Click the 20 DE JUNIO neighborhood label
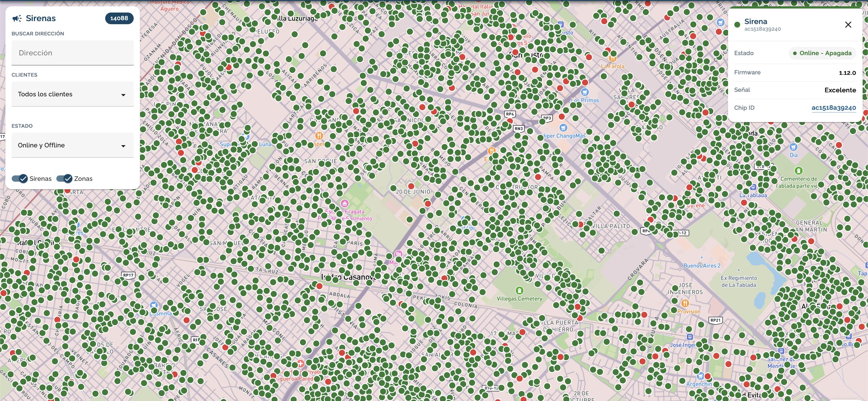This screenshot has height=401, width=868. pos(413,192)
